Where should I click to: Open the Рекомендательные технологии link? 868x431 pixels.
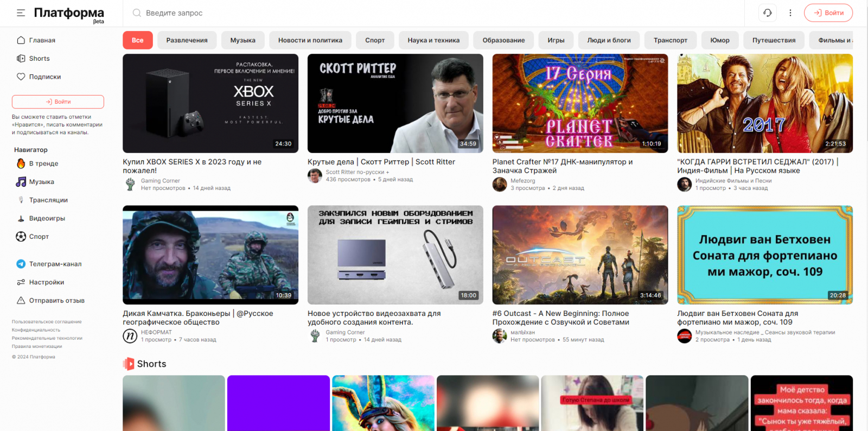click(x=47, y=338)
